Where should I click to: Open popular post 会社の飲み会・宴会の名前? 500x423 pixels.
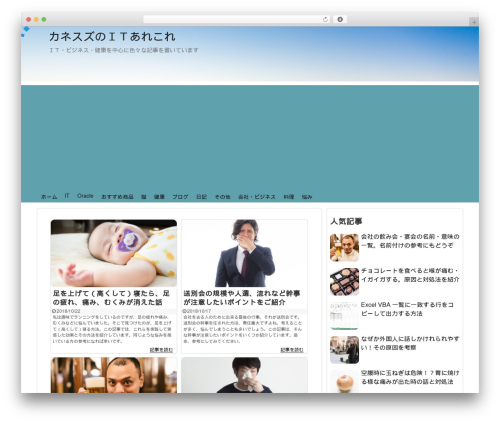coord(410,241)
